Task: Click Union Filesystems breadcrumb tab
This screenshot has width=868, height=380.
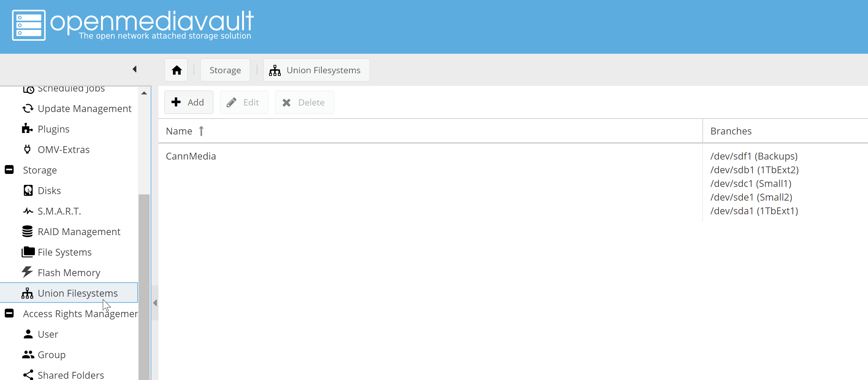Action: click(x=316, y=70)
